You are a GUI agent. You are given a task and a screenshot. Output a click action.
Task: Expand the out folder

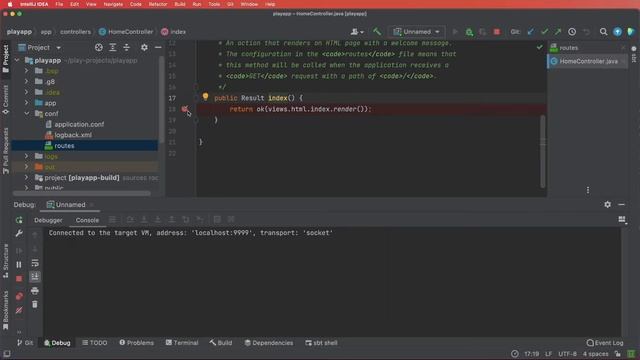[x=27, y=167]
